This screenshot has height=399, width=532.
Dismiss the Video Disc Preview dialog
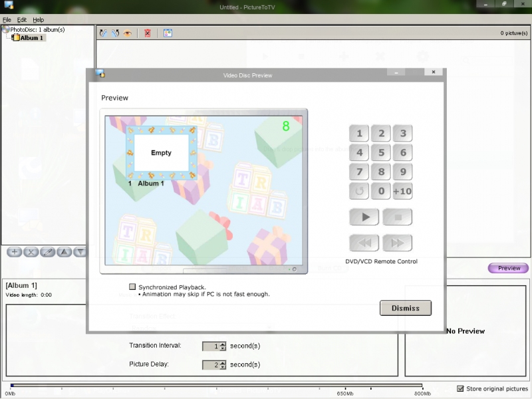pos(405,308)
